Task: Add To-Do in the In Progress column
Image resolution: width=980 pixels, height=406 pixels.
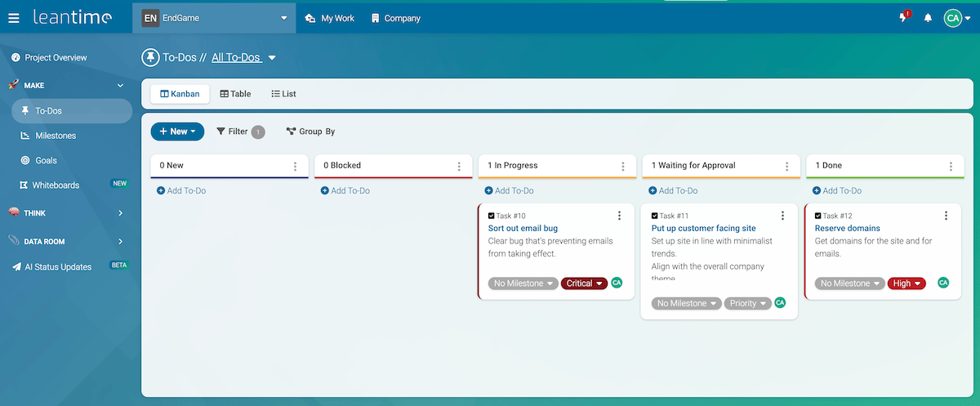Action: click(x=510, y=190)
